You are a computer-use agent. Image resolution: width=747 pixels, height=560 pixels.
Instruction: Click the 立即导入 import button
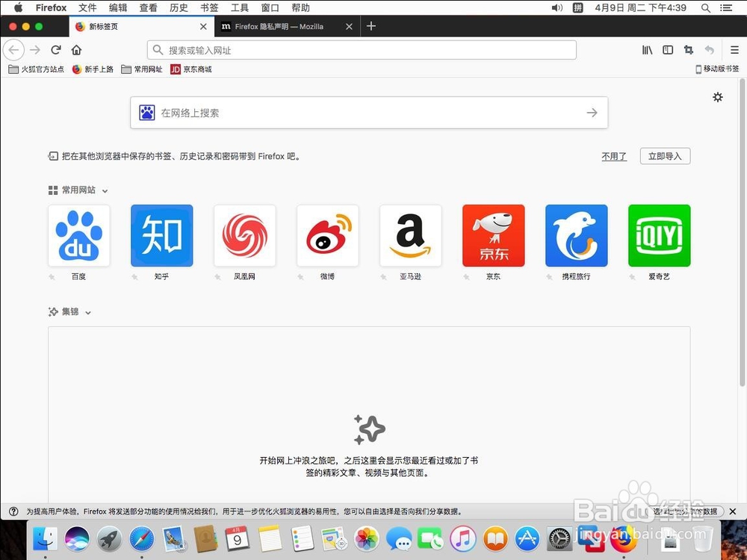[x=665, y=156]
